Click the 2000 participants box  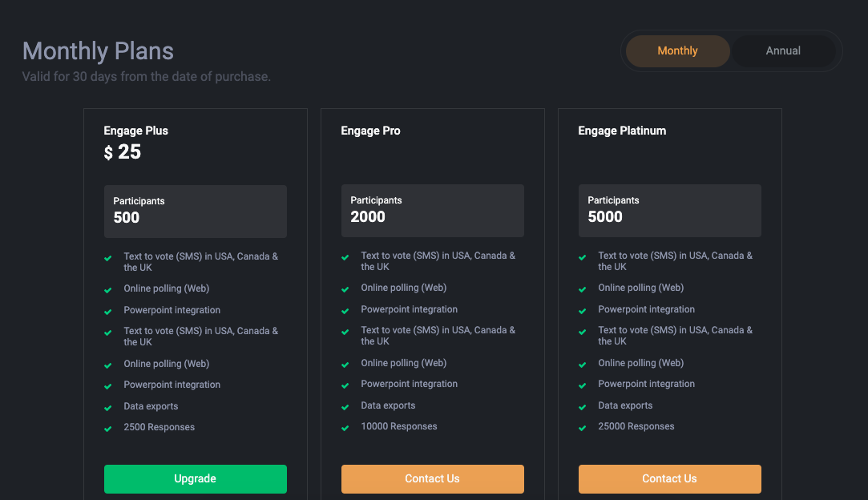(432, 211)
